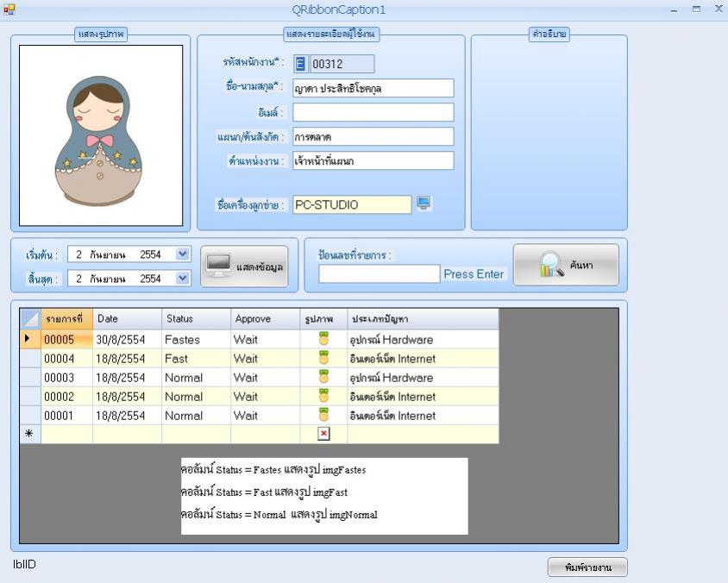Viewport: 728px width, 583px height.
Task: Click the 30/8/2554 date cell
Action: pyautogui.click(x=127, y=339)
